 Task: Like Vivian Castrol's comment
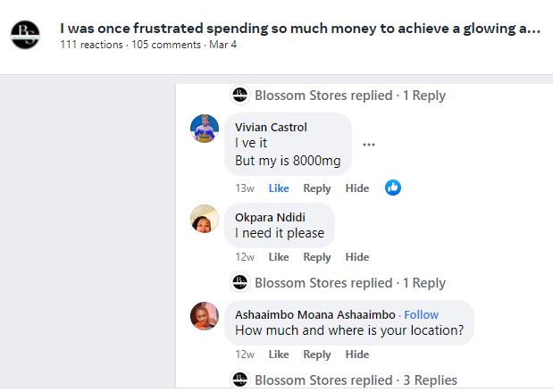279,188
